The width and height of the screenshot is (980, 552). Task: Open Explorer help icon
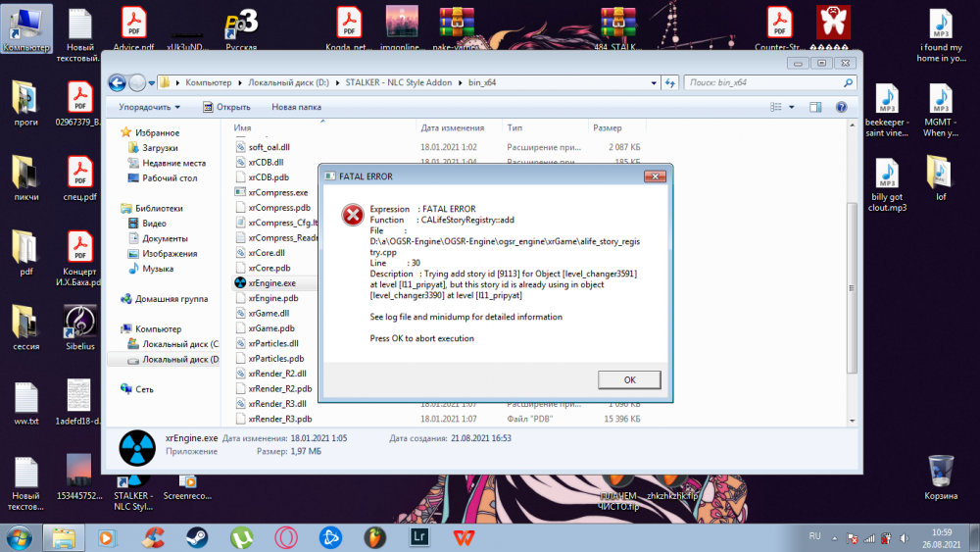tap(841, 107)
